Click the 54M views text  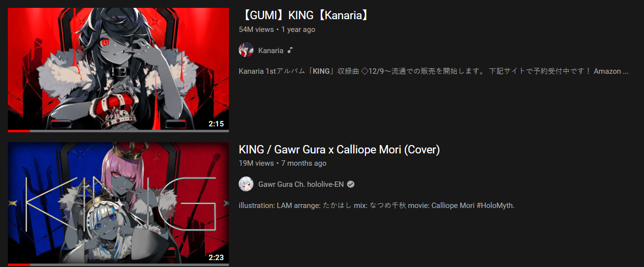tap(256, 30)
